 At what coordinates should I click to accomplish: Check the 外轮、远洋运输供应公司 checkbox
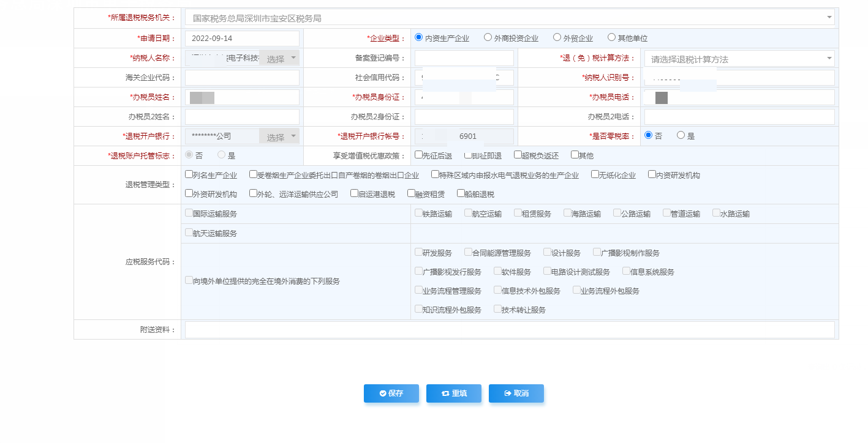(253, 193)
